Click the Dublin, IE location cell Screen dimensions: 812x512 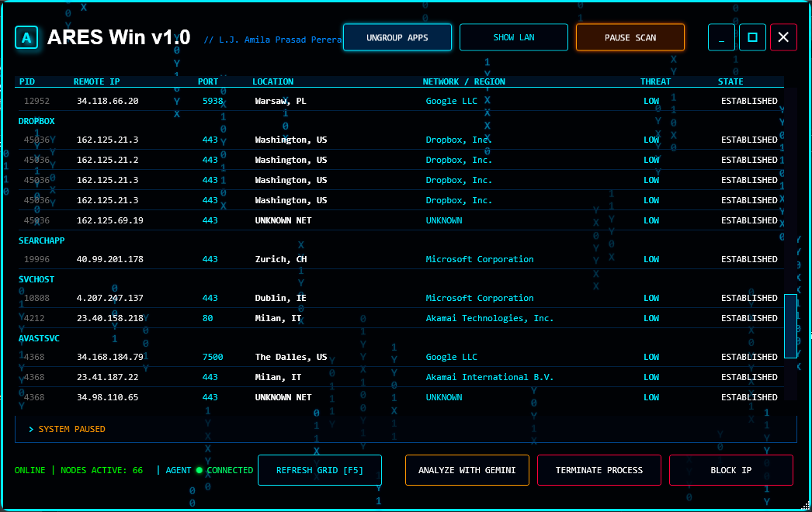280,298
